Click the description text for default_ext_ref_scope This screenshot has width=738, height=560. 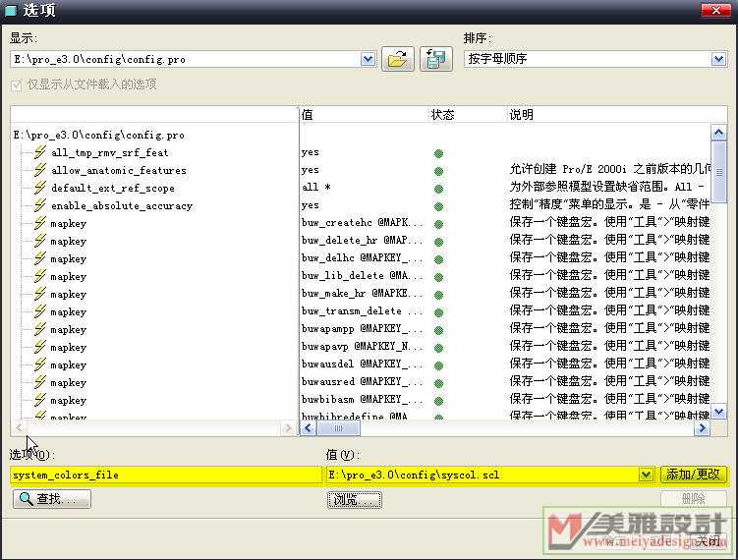point(609,187)
